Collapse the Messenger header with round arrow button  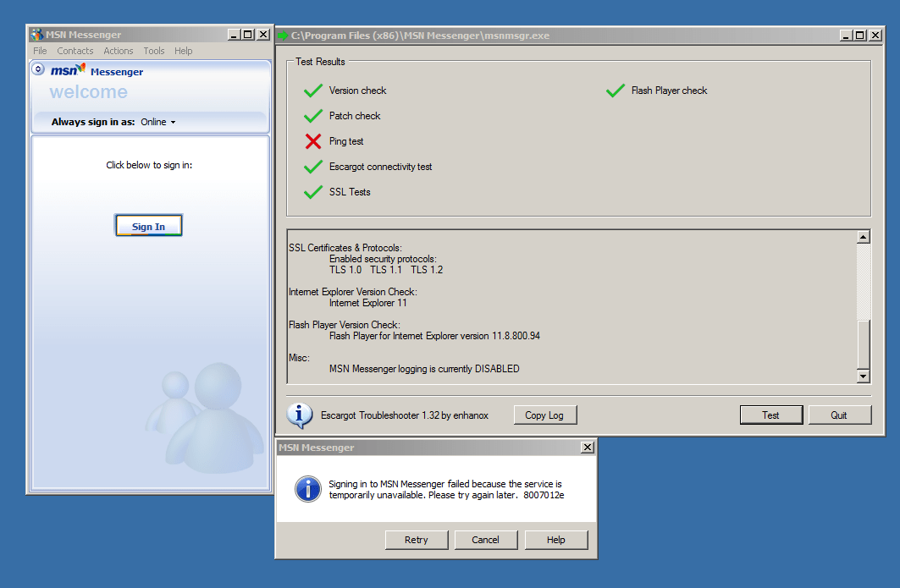(x=38, y=69)
